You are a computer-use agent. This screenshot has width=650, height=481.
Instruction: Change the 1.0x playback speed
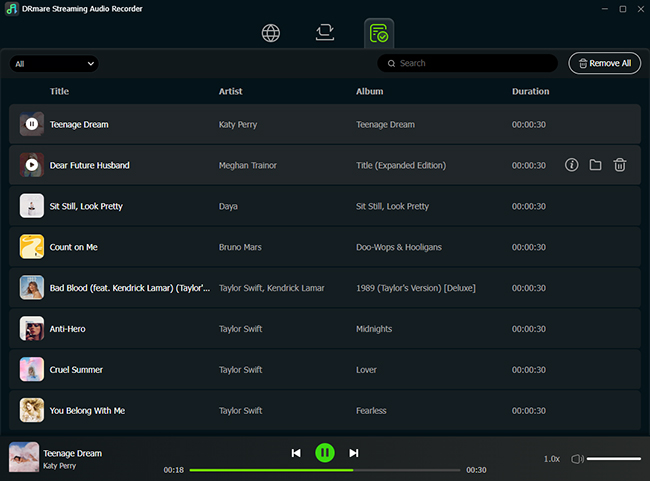tap(552, 459)
